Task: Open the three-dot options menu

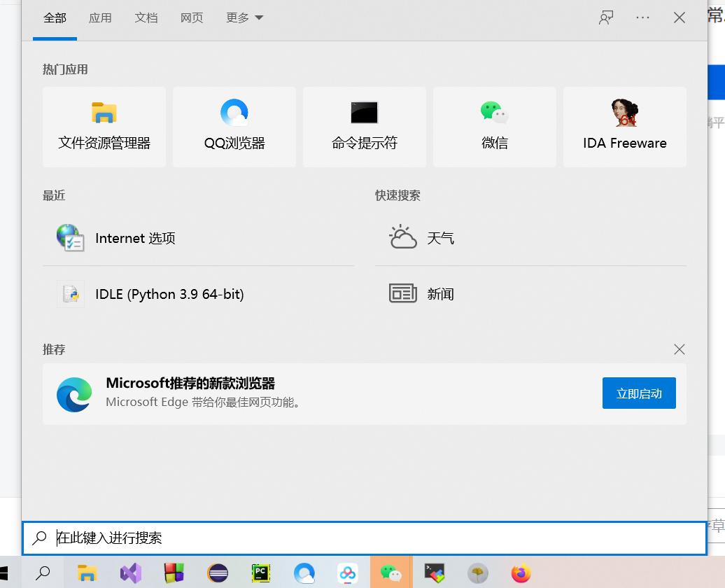Action: 642,18
